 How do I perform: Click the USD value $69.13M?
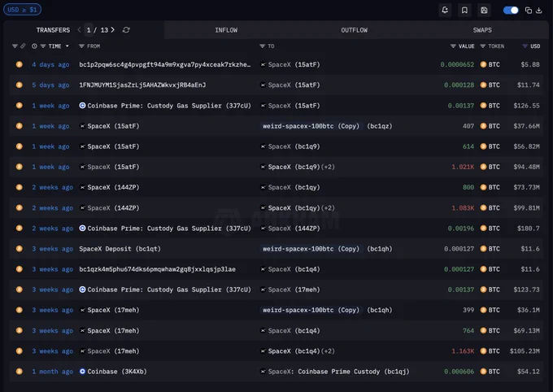tap(526, 331)
